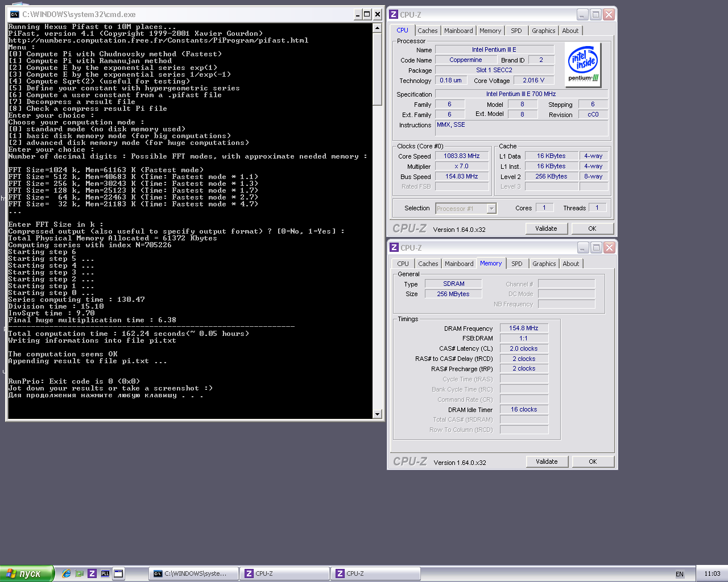The width and height of the screenshot is (728, 582).
Task: Click the EN language indicator
Action: [x=680, y=574]
